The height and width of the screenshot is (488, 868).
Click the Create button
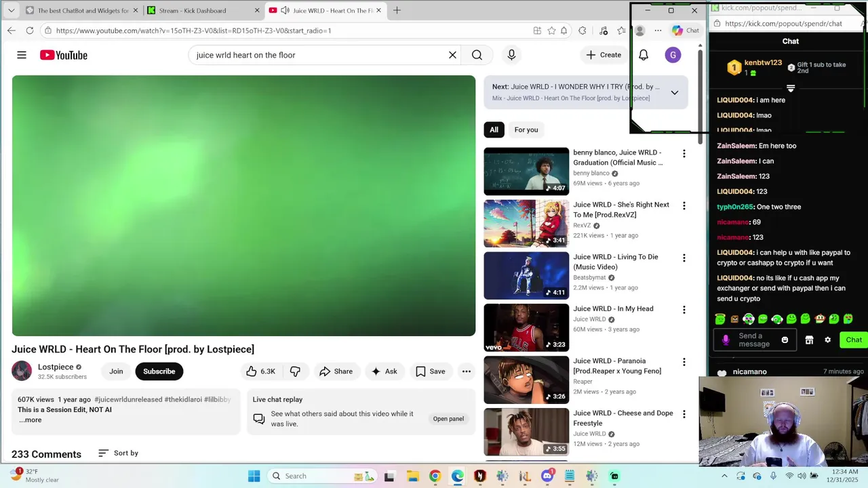click(x=604, y=55)
